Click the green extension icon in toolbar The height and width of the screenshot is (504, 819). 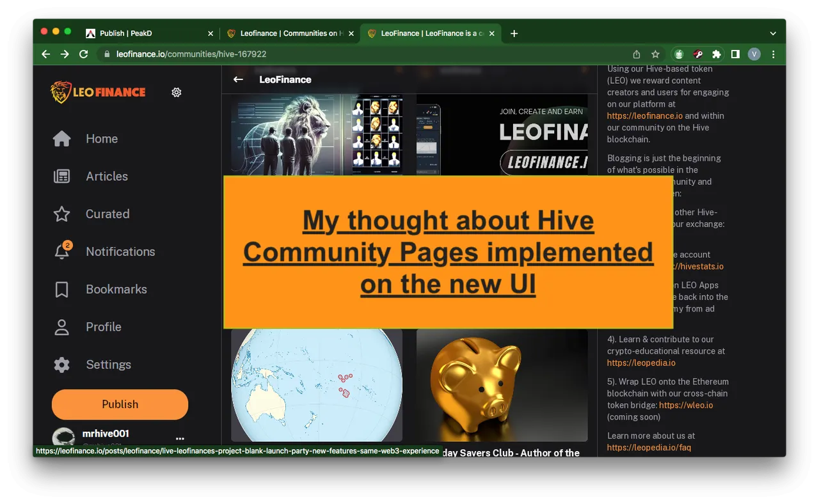click(679, 54)
